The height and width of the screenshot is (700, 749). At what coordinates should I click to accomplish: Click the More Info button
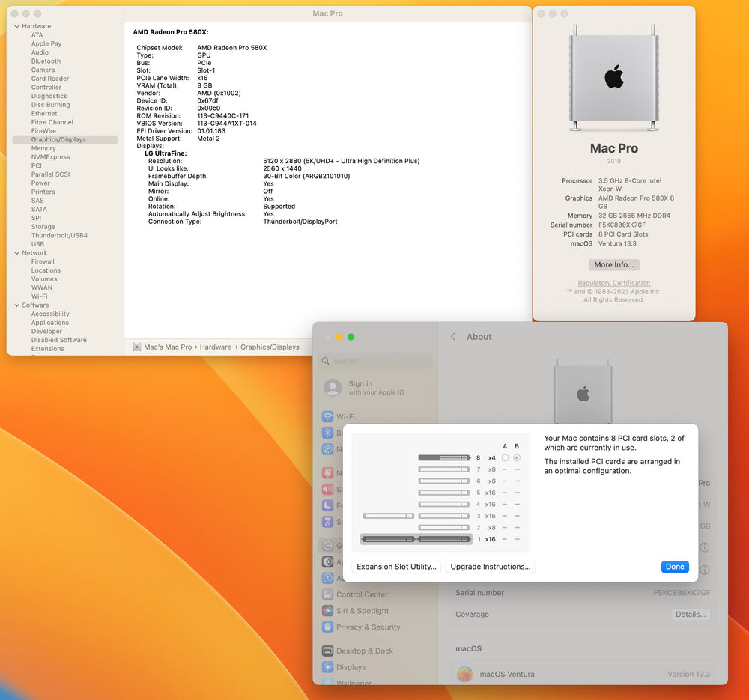click(613, 264)
